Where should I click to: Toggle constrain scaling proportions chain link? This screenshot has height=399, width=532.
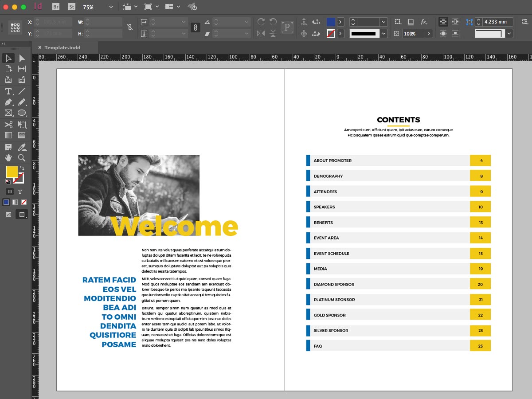pyautogui.click(x=195, y=27)
